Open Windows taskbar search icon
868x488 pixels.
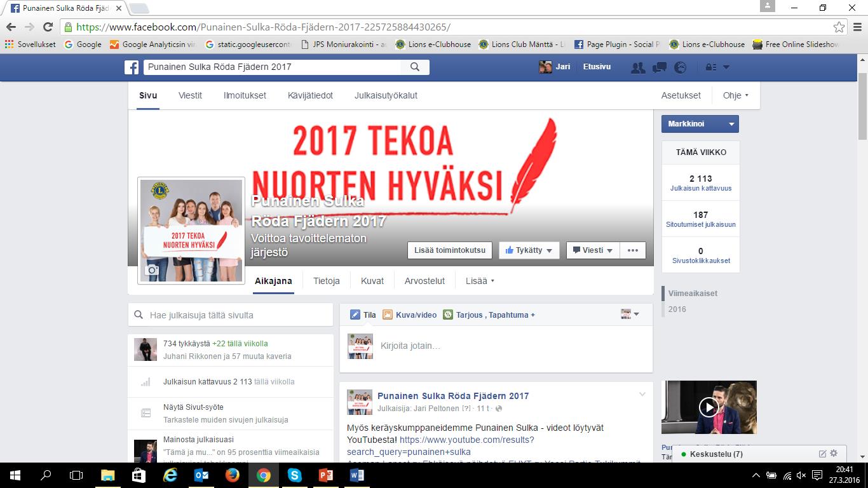coord(46,475)
